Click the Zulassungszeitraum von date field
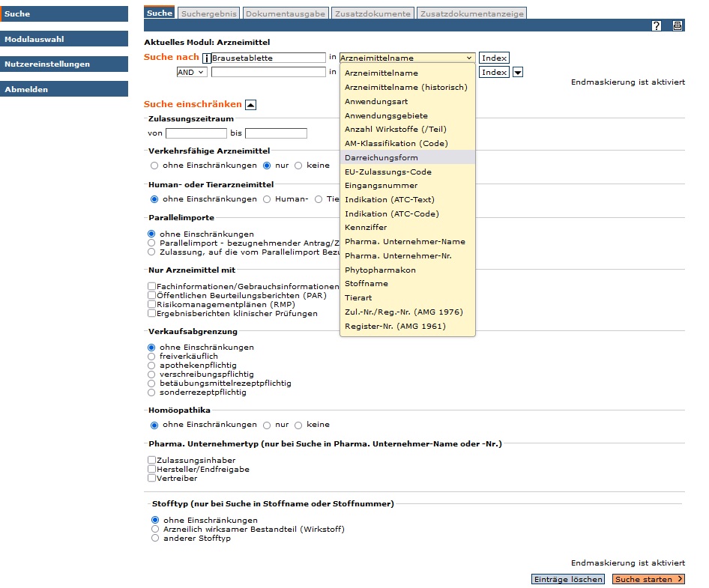The image size is (709, 588). [196, 133]
